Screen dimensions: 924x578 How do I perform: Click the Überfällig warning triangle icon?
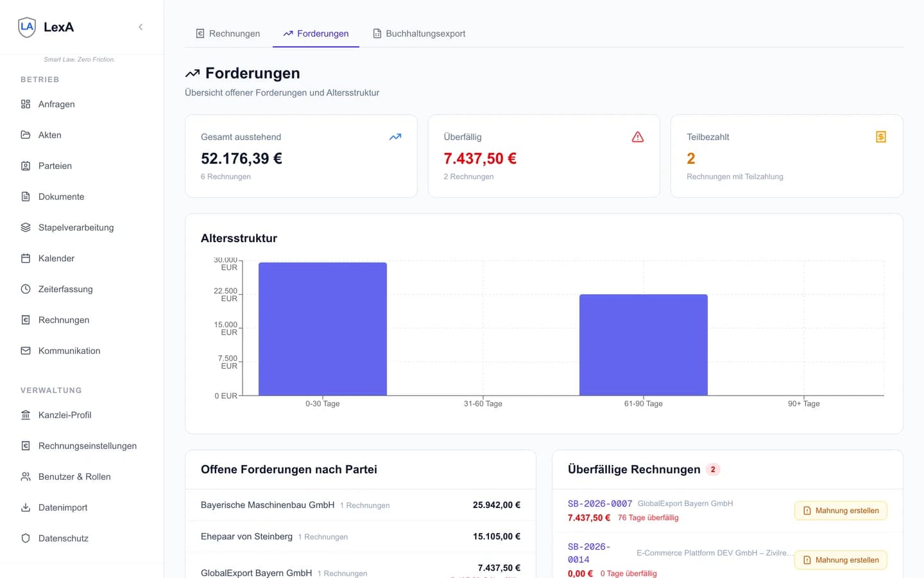coord(637,137)
